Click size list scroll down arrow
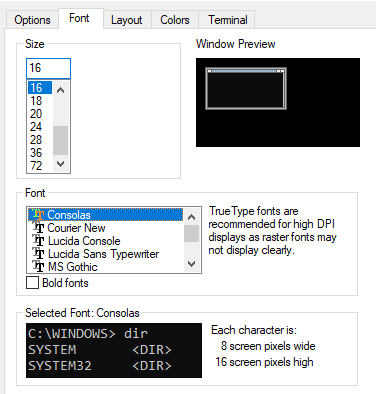The height and width of the screenshot is (394, 376). click(x=61, y=164)
